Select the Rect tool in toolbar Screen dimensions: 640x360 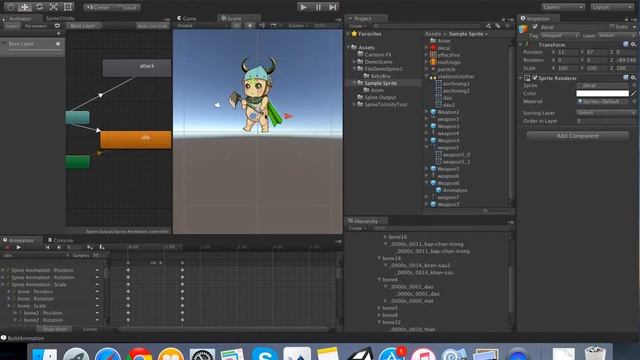tap(68, 7)
